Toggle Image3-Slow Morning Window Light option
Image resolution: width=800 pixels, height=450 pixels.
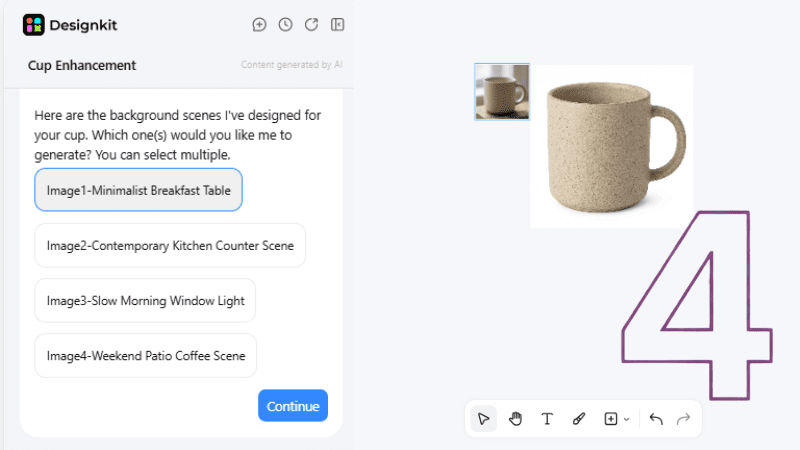(145, 300)
